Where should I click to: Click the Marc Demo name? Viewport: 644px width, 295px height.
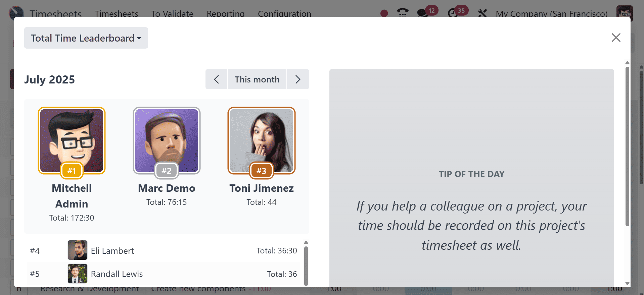tap(167, 188)
